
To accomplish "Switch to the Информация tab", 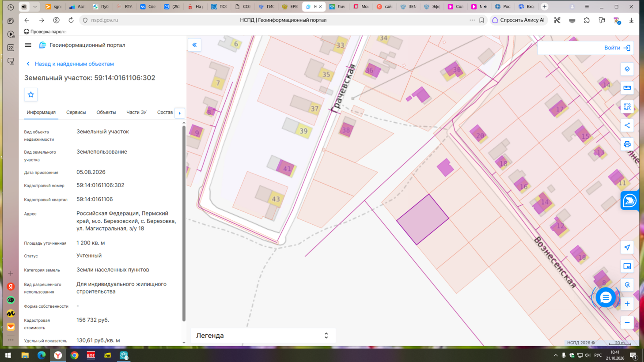I will click(41, 113).
